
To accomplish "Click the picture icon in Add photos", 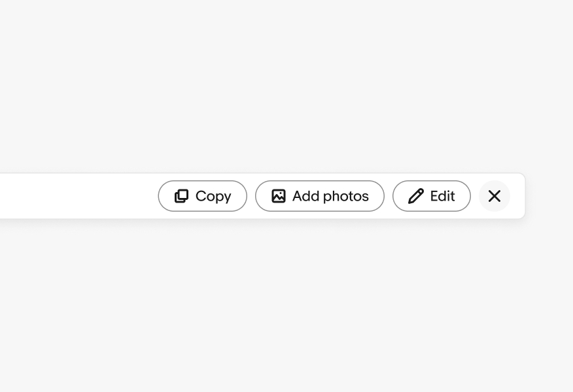I will (x=279, y=196).
